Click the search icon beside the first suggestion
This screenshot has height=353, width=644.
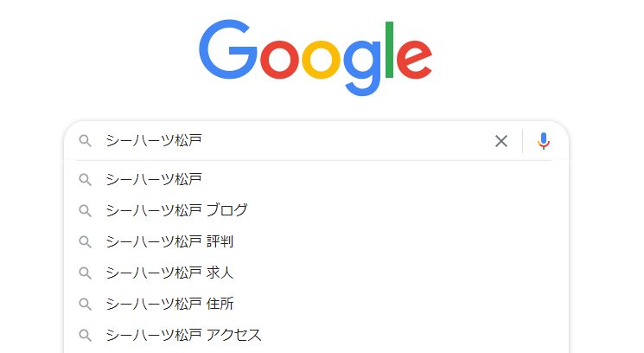tap(86, 179)
